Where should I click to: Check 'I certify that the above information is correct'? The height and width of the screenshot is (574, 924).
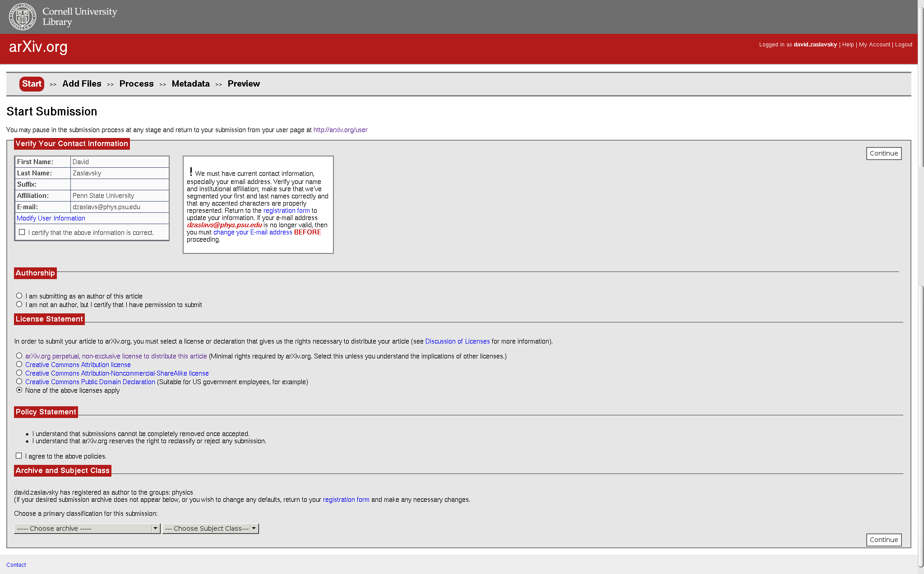coord(22,232)
